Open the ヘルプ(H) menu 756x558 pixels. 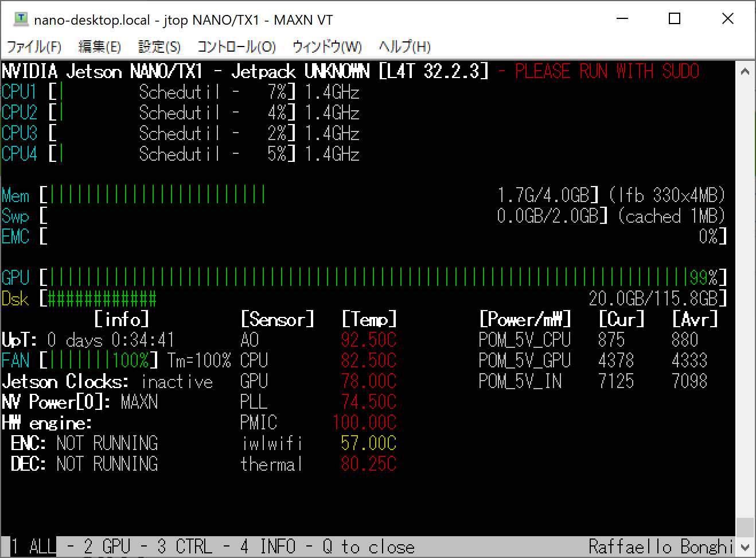coord(404,46)
